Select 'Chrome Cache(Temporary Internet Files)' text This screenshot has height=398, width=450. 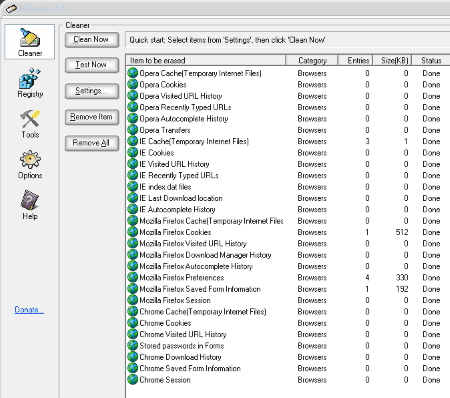(203, 311)
